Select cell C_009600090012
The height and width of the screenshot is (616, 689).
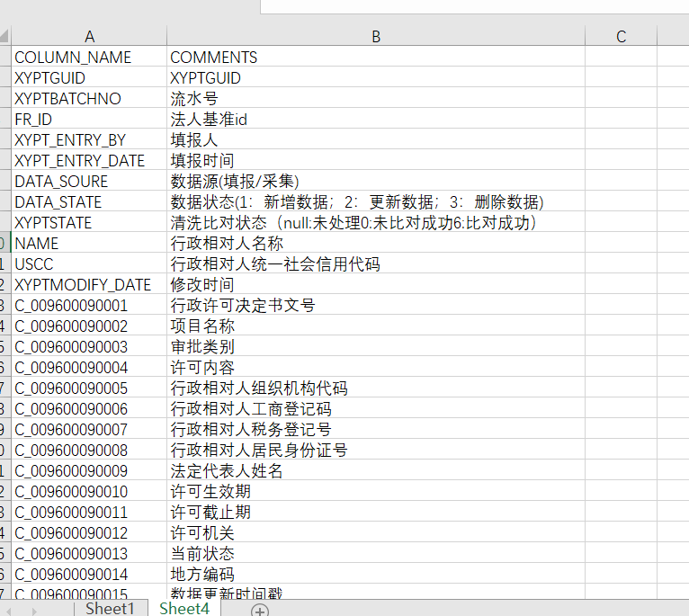[x=89, y=532]
